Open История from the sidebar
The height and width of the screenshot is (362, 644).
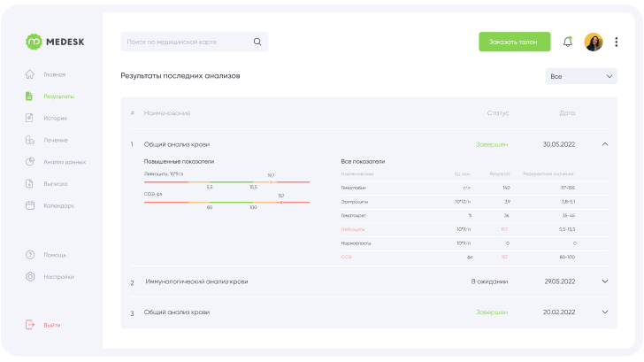point(55,119)
